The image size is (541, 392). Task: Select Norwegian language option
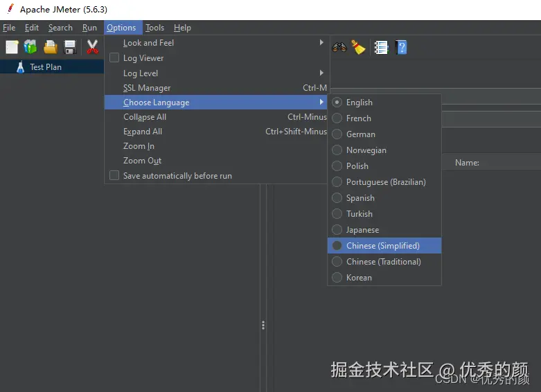click(x=384, y=150)
